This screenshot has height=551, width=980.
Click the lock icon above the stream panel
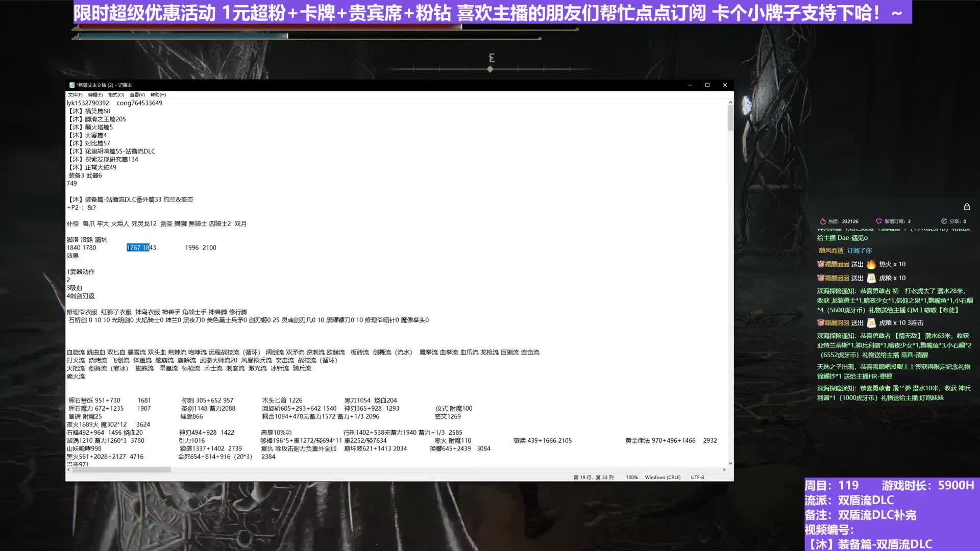967,207
